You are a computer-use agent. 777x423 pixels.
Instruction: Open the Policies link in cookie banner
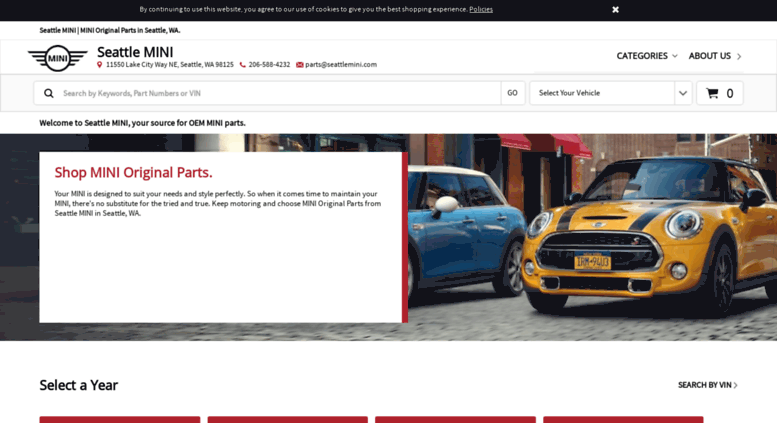tap(481, 9)
